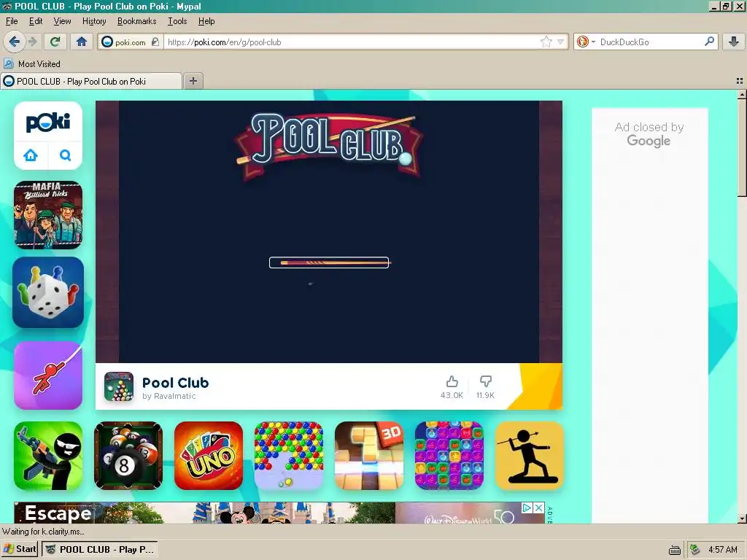Open the 3D wood block game tile
This screenshot has height=560, width=747.
point(369,456)
